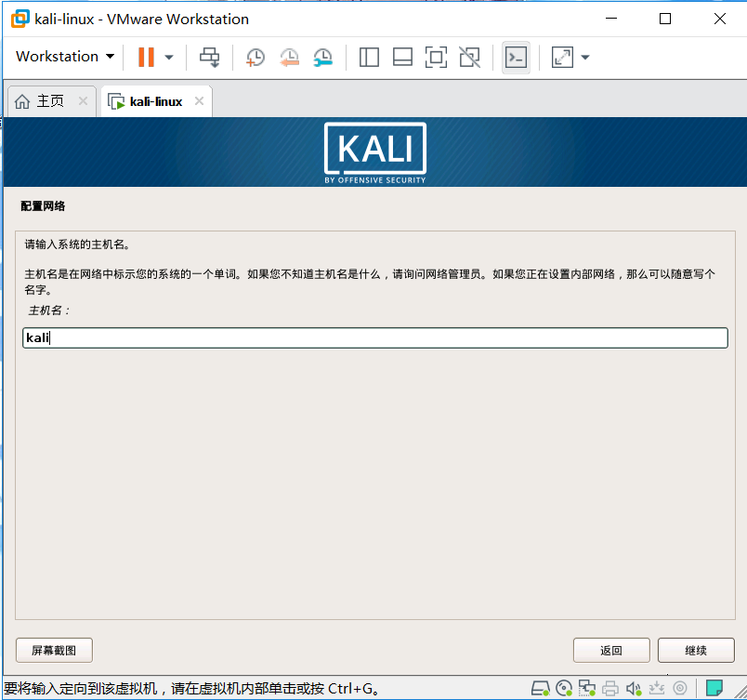This screenshot has width=747, height=700.
Task: Switch to Unity mode
Action: coord(470,58)
